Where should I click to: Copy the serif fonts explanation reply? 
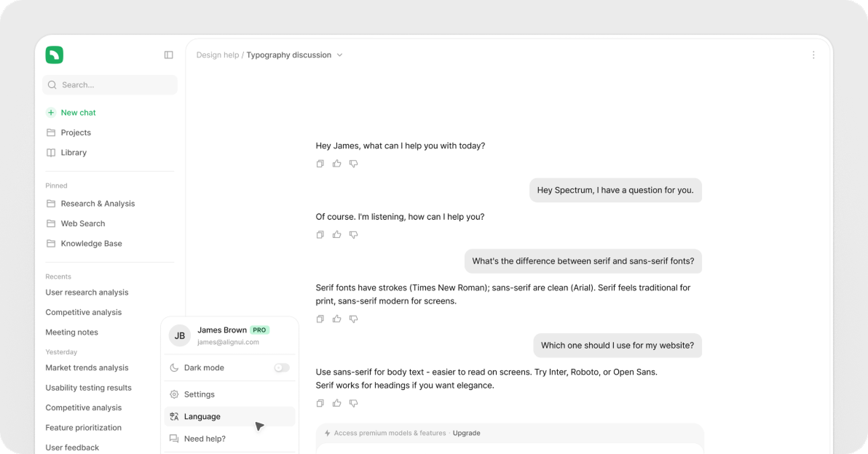tap(320, 319)
